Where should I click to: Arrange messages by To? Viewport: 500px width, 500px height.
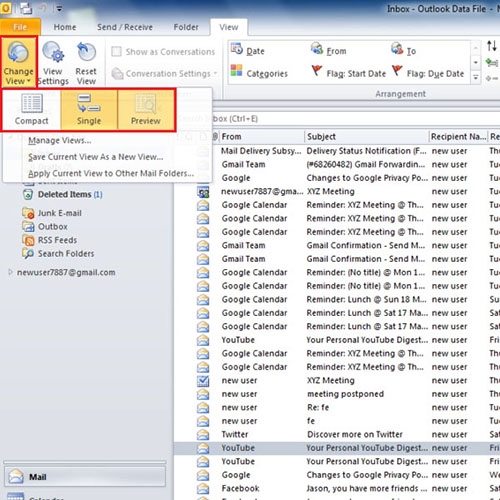click(x=403, y=51)
